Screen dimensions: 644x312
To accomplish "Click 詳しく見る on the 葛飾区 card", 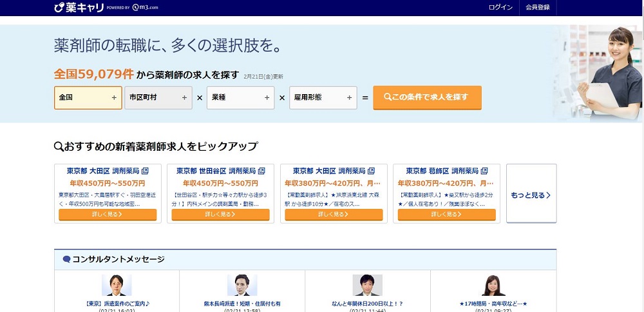I will click(446, 215).
